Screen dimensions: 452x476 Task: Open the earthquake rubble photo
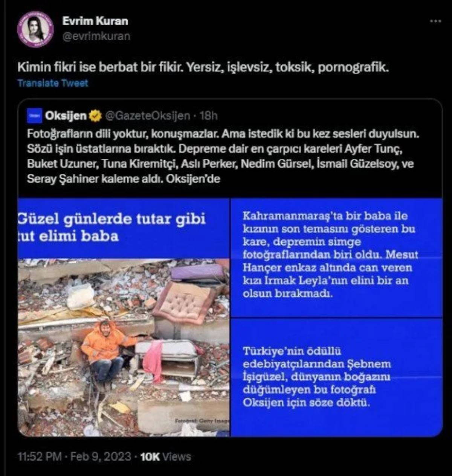(124, 347)
